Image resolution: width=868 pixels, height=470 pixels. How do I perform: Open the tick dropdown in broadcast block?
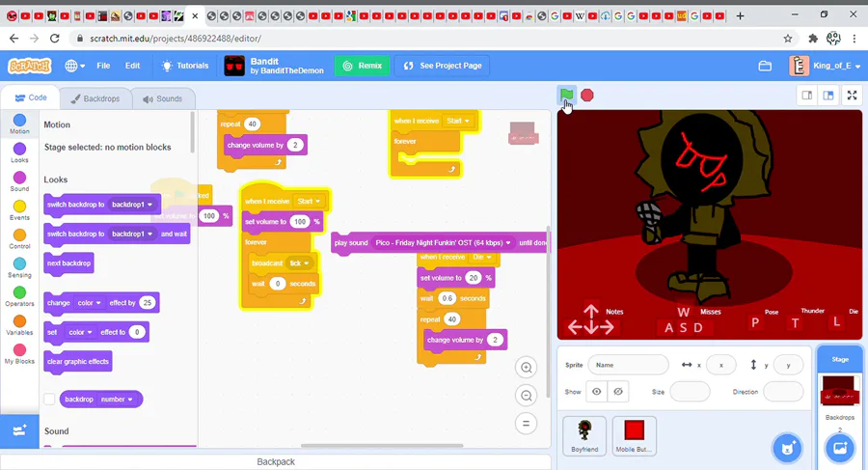click(300, 263)
